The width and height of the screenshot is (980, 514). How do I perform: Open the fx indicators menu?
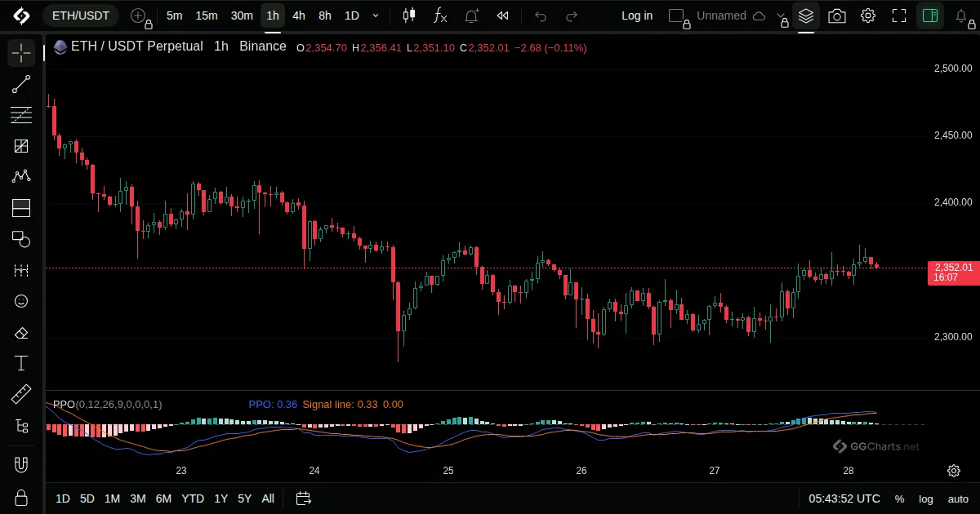440,16
